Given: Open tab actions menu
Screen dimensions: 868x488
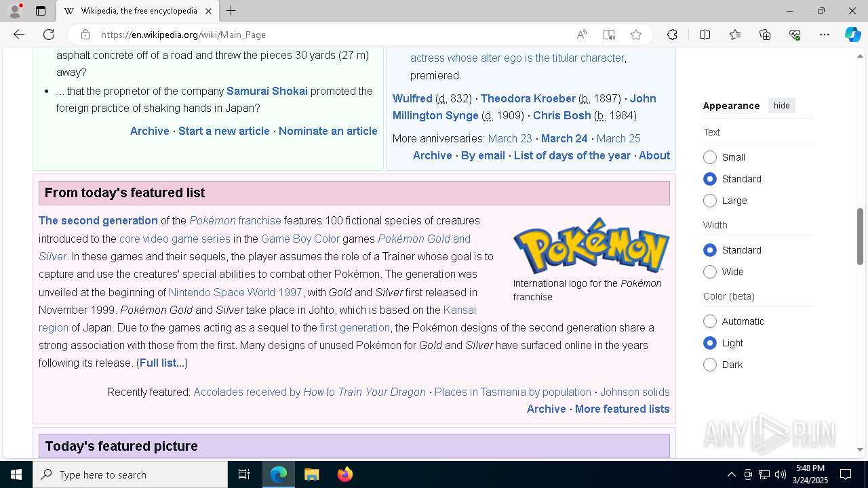Looking at the screenshot, I should (x=41, y=11).
